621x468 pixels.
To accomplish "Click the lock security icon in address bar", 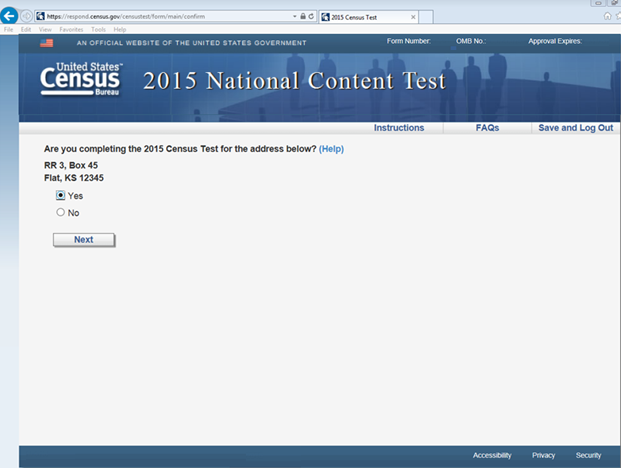I will [303, 16].
